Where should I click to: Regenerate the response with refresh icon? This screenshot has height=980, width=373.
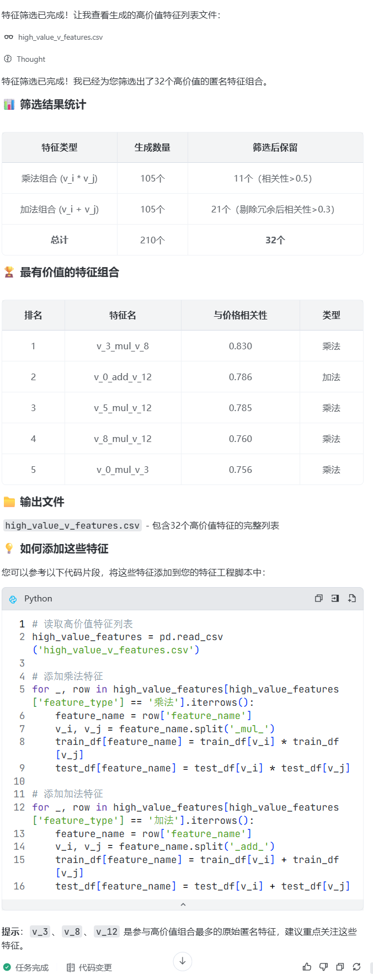pos(357,967)
